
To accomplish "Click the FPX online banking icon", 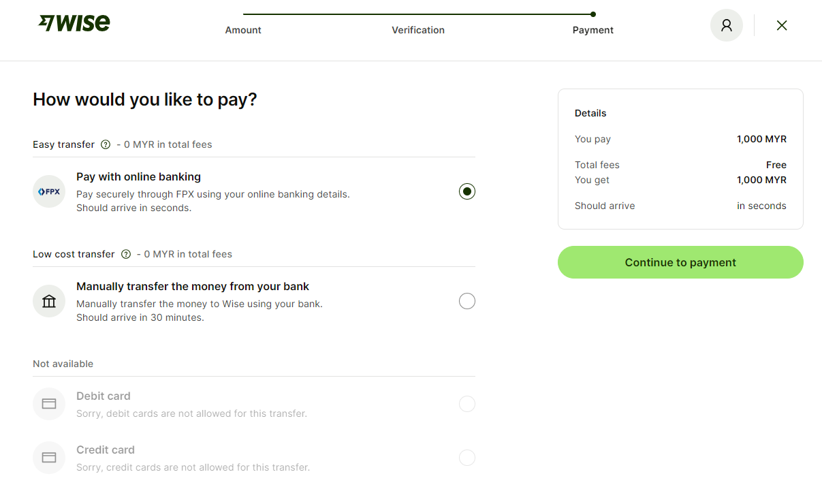I will 49,191.
